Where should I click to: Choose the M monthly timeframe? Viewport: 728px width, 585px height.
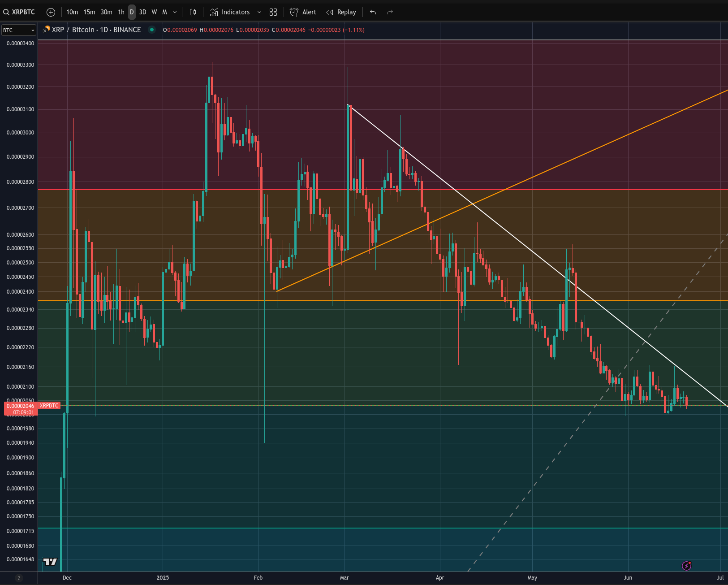164,12
